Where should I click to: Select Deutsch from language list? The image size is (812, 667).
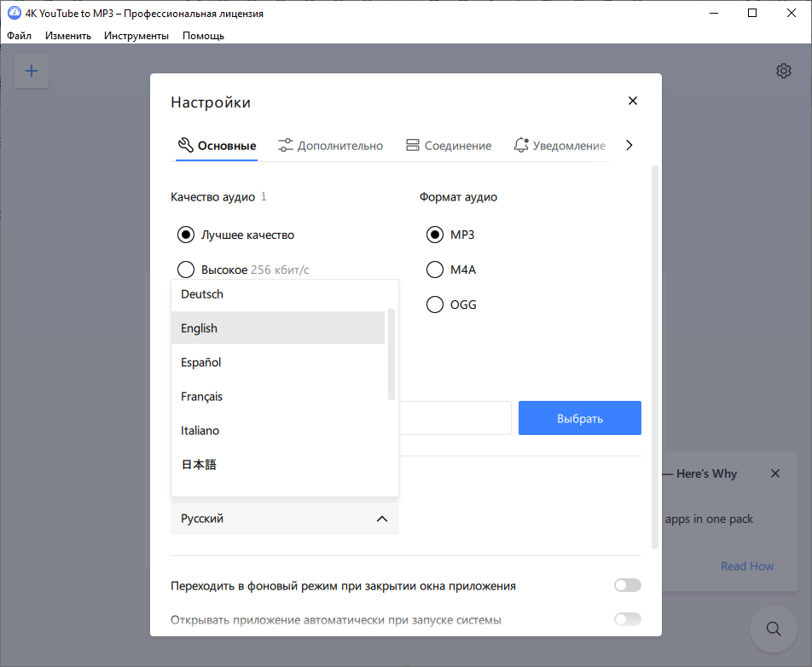(x=278, y=294)
